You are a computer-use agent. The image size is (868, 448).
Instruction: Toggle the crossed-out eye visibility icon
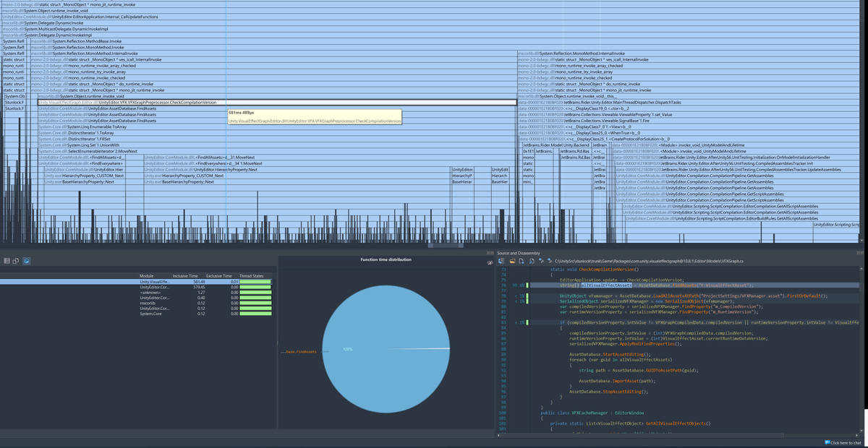[490, 264]
